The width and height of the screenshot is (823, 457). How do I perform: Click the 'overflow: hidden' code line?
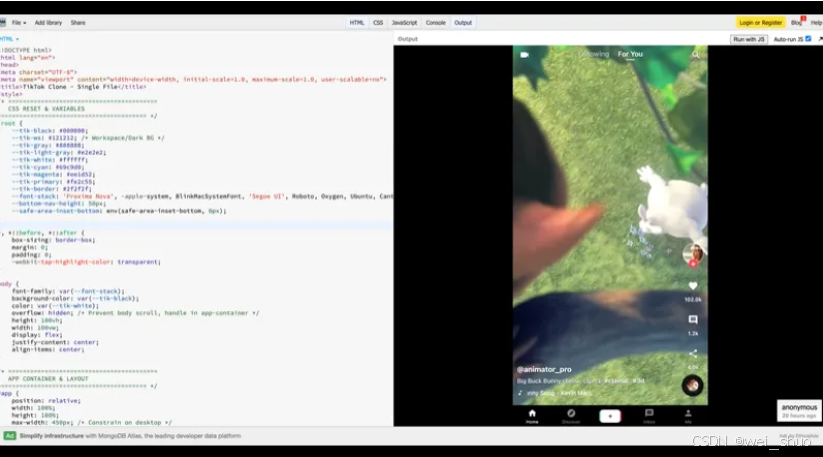135,313
